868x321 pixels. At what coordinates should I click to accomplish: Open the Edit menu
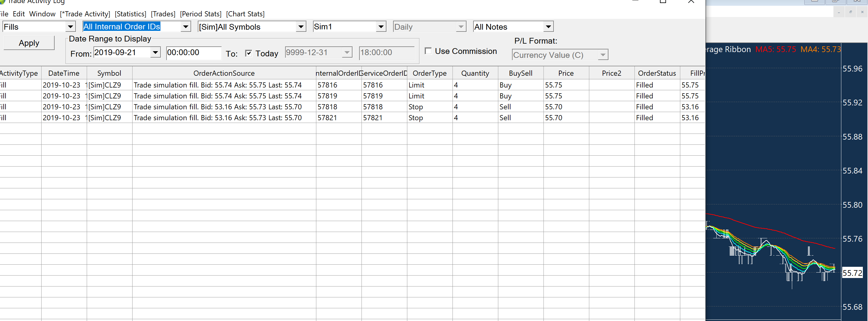(19, 14)
